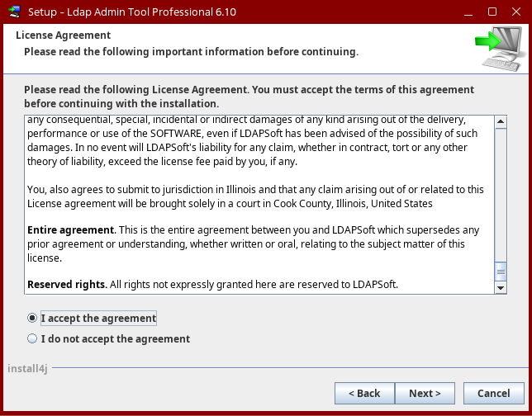Screen dimensions: 532x416
Task: Click the setup icon in the title bar
Action: 14,12
